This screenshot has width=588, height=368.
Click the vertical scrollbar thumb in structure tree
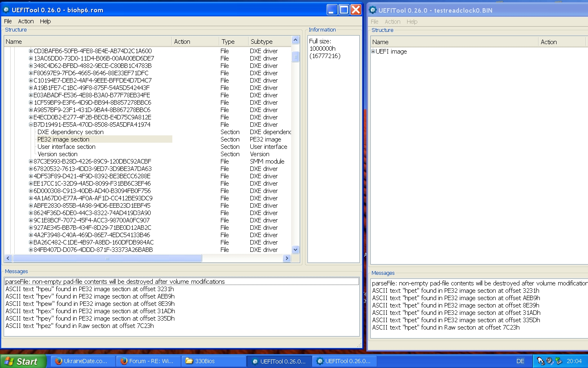296,57
